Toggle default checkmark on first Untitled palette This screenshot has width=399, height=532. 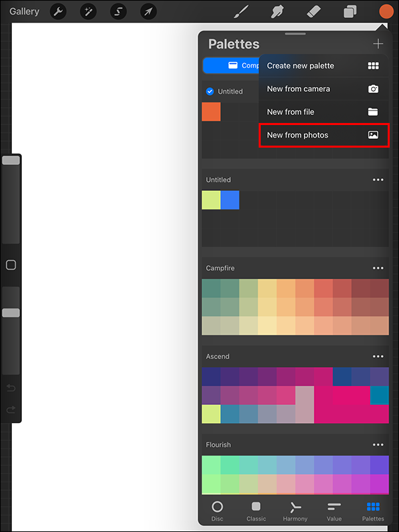pyautogui.click(x=209, y=91)
